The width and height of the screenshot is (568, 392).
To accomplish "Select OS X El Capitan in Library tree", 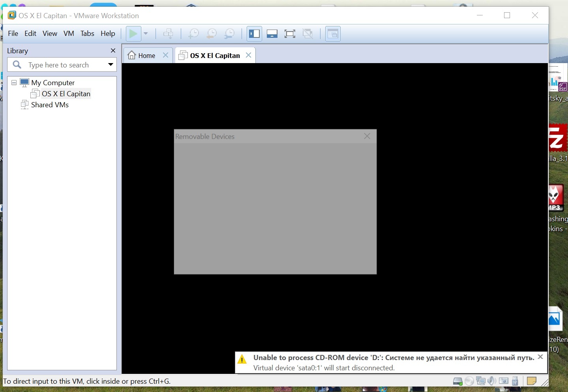I will point(66,94).
